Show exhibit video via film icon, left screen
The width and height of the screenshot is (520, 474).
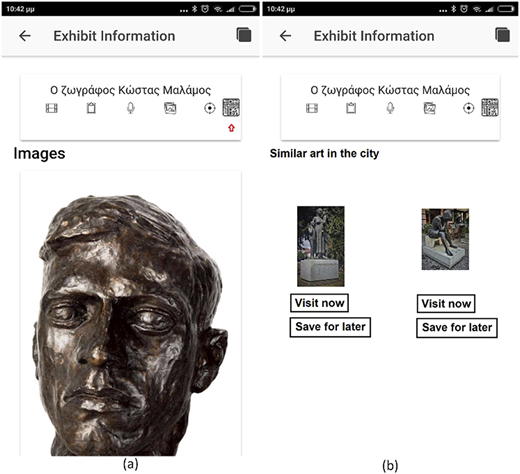52,108
